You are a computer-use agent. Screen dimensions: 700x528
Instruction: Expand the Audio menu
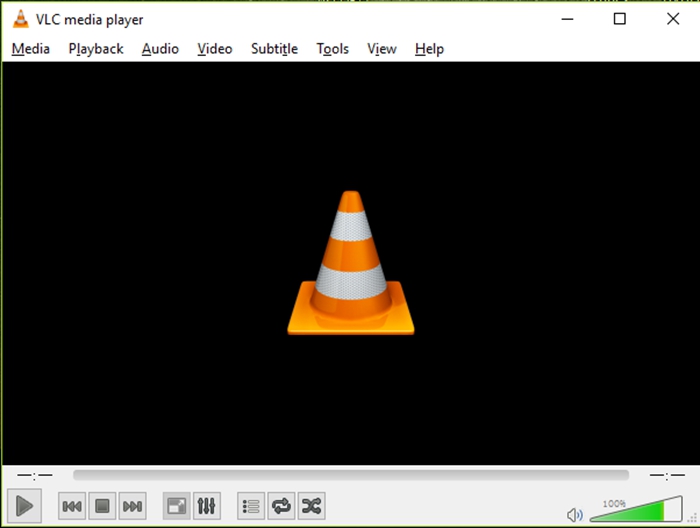click(160, 48)
